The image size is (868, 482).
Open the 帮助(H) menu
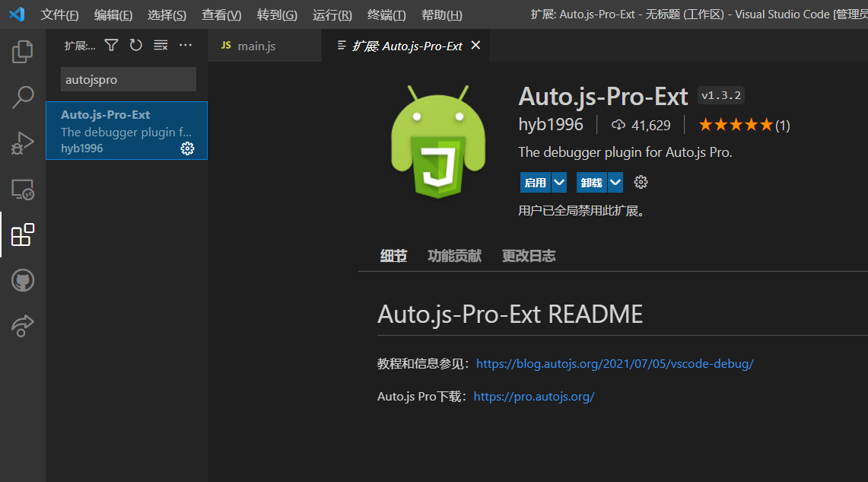pos(442,15)
